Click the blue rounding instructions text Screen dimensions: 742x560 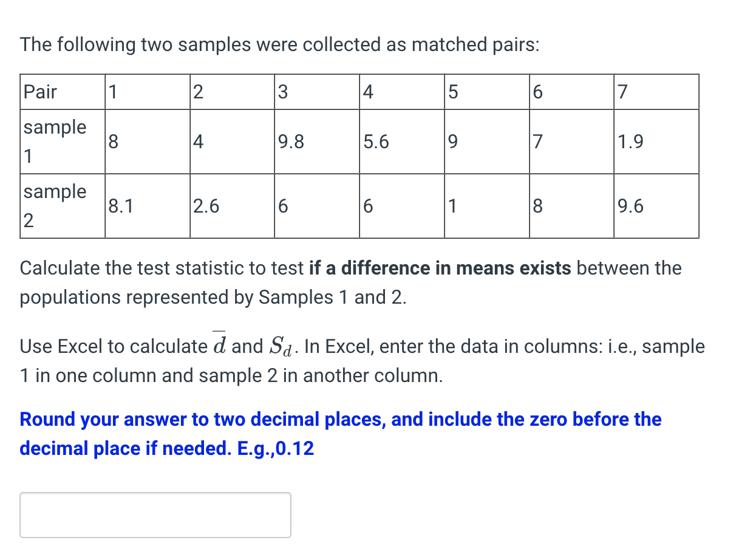pos(340,434)
